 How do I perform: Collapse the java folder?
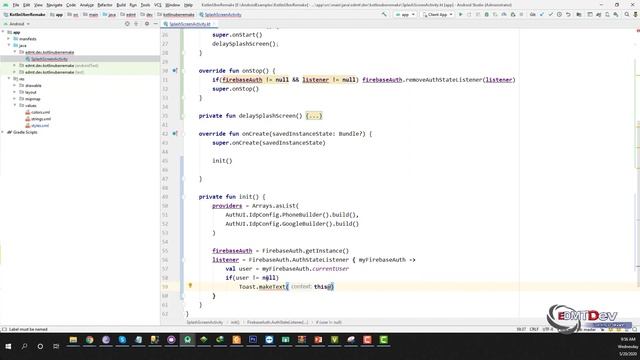[9, 45]
